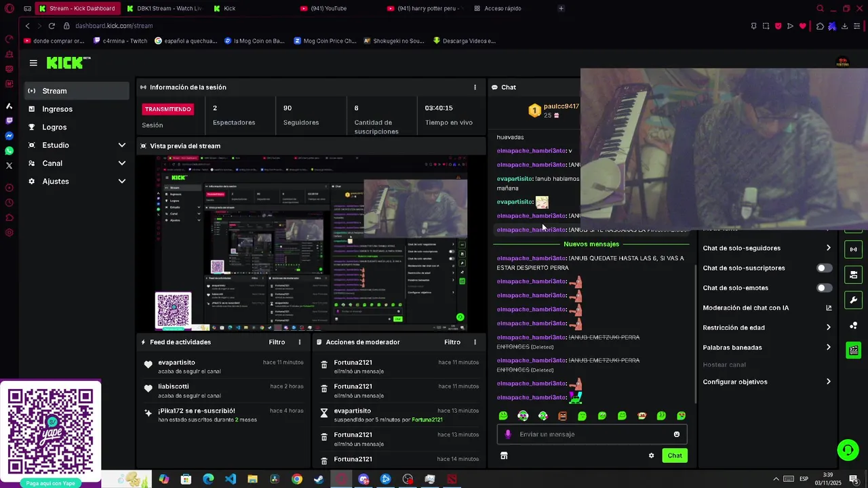Open Chat de solo-seguidores options arrow

[x=828, y=248]
